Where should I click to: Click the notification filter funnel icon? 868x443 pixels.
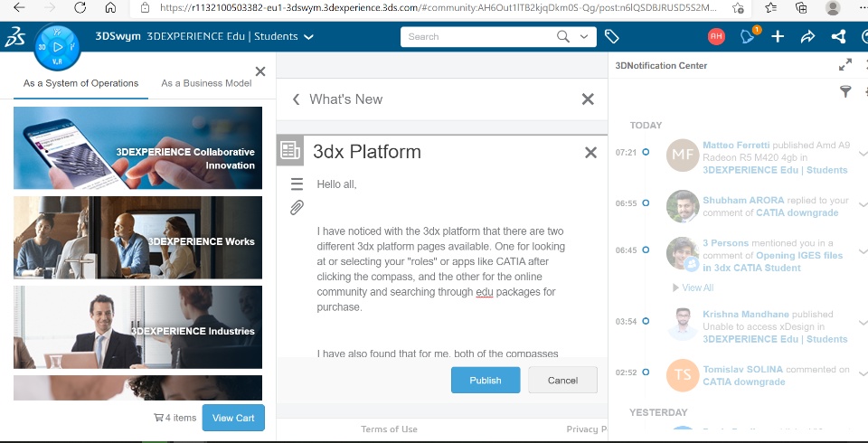pos(845,91)
